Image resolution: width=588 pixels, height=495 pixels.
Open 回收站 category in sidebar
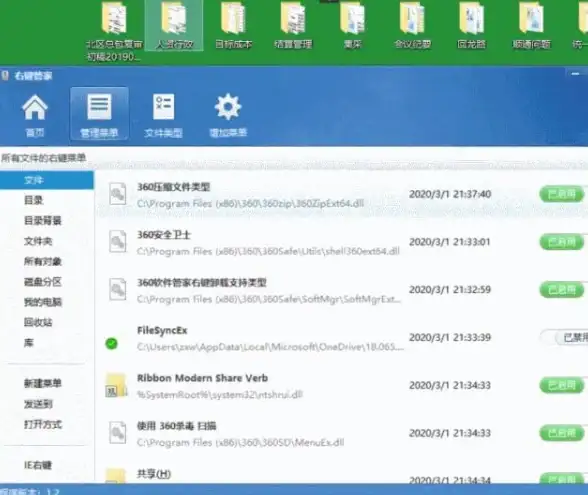38,322
